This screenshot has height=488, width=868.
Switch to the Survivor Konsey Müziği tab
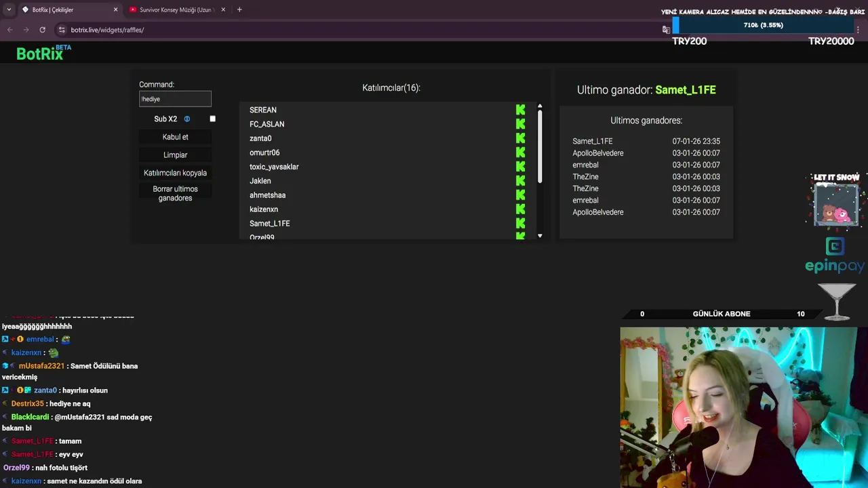click(x=178, y=9)
